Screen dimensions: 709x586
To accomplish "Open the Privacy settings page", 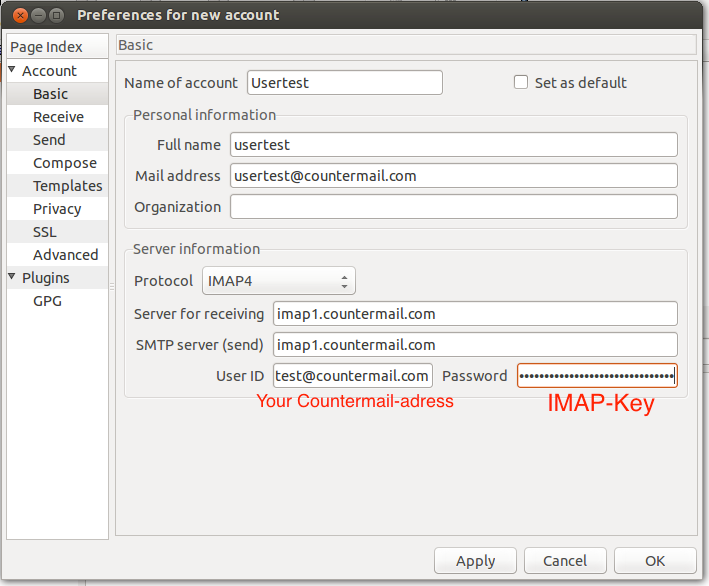I will [57, 209].
